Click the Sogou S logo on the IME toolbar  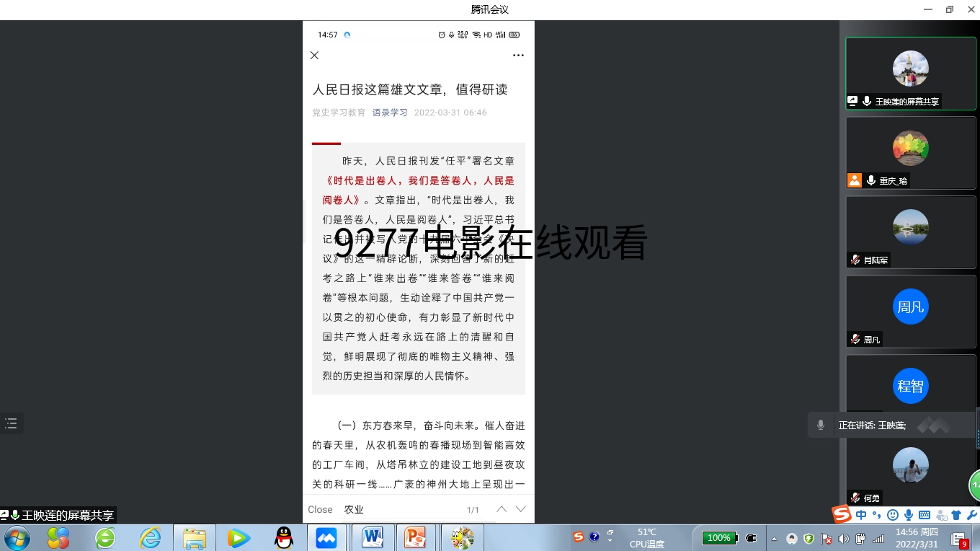pyautogui.click(x=842, y=514)
